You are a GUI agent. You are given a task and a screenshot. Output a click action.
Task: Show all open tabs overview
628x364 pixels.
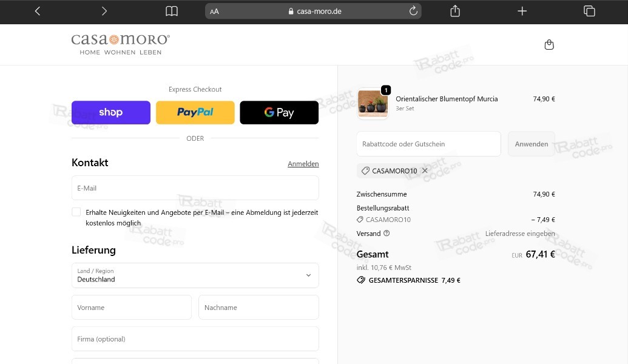point(589,11)
